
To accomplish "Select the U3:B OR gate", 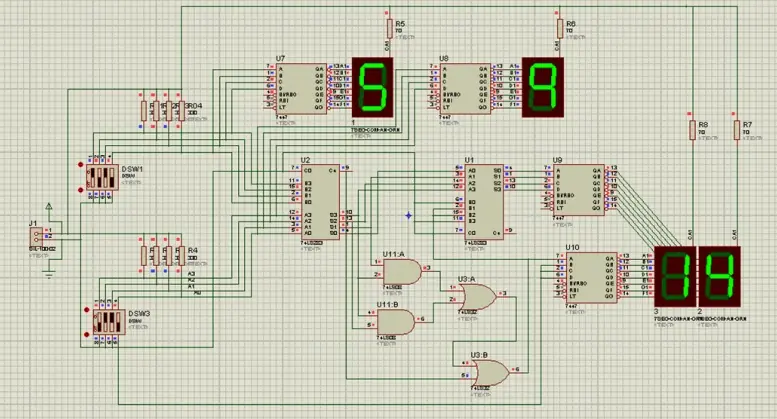I will coord(490,372).
